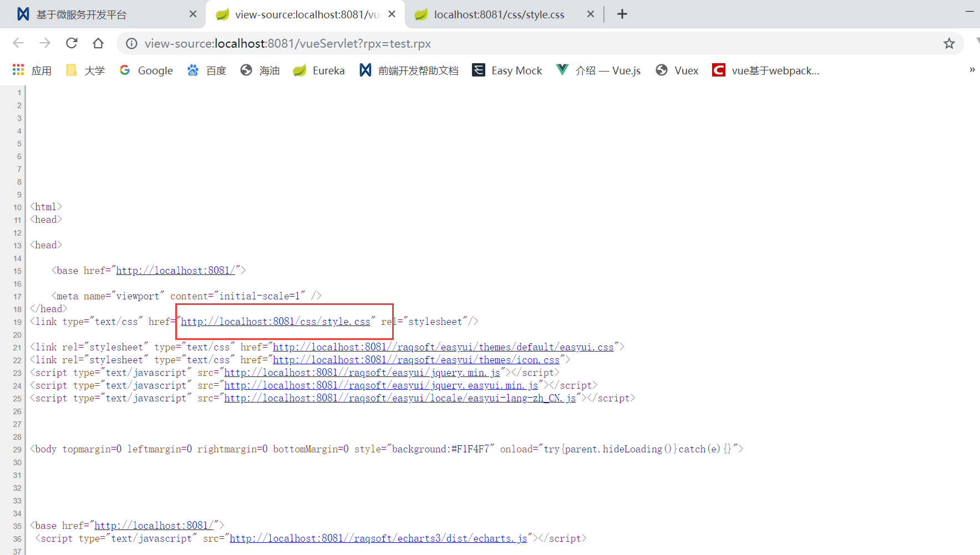The image size is (980, 555).
Task: Go back using the back arrow
Action: pos(18,43)
